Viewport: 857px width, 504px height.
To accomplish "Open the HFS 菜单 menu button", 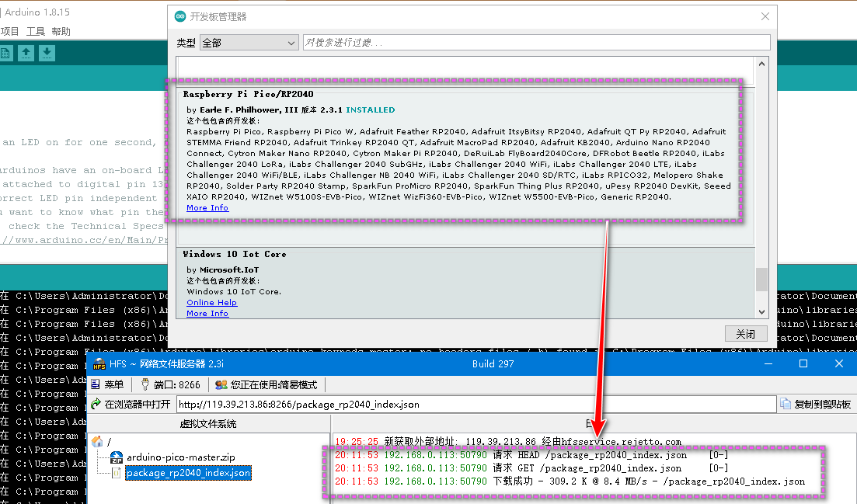I will pyautogui.click(x=108, y=384).
